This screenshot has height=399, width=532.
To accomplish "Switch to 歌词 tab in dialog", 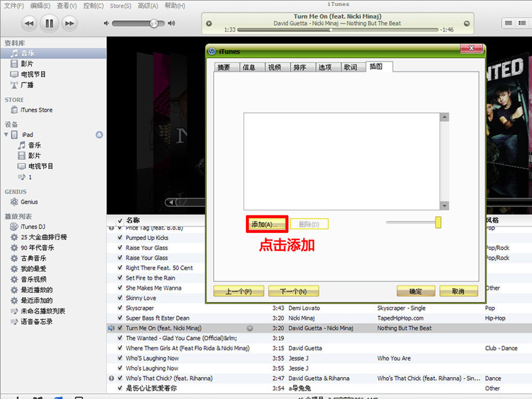I will (353, 67).
